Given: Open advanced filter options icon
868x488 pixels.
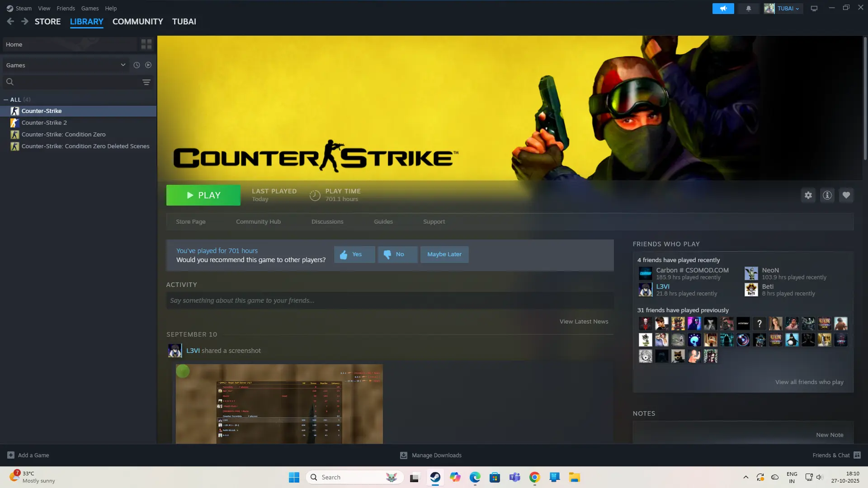Looking at the screenshot, I should point(146,82).
